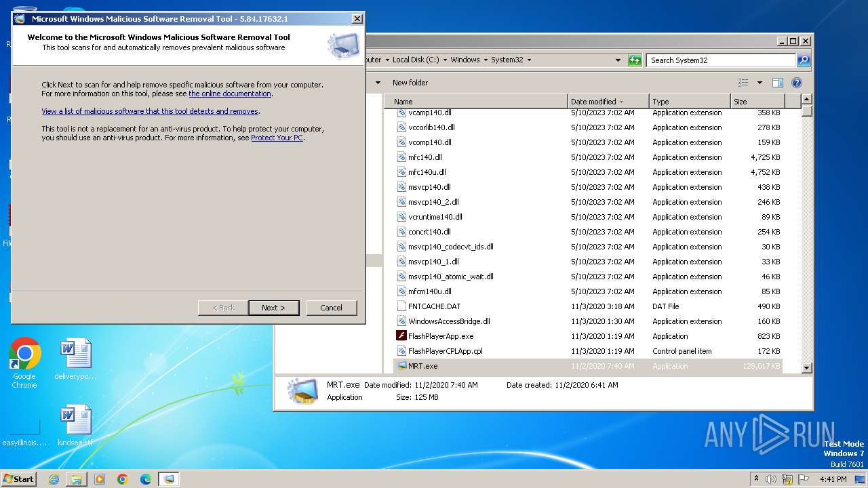Open Explorer help question mark icon
Screen dimensions: 868x488
797,83
